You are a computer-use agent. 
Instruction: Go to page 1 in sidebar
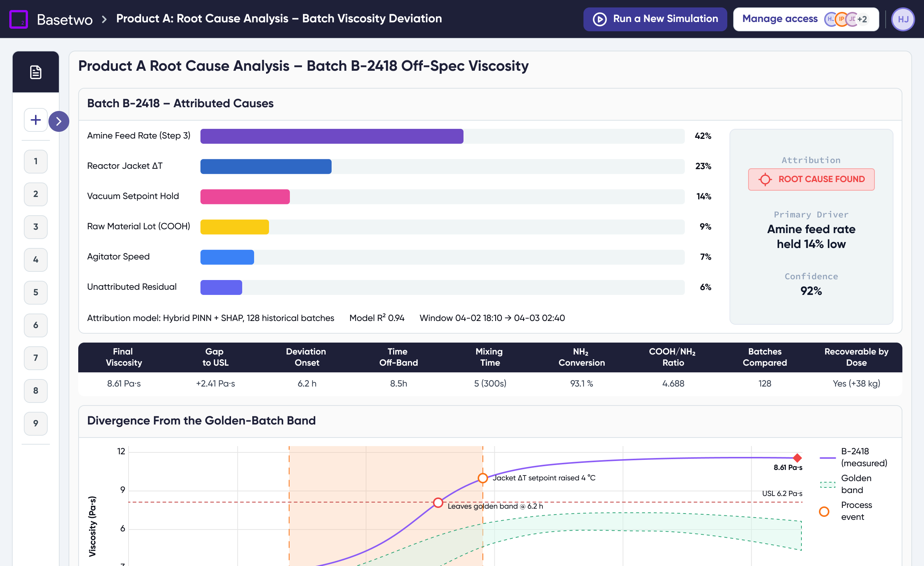36,161
